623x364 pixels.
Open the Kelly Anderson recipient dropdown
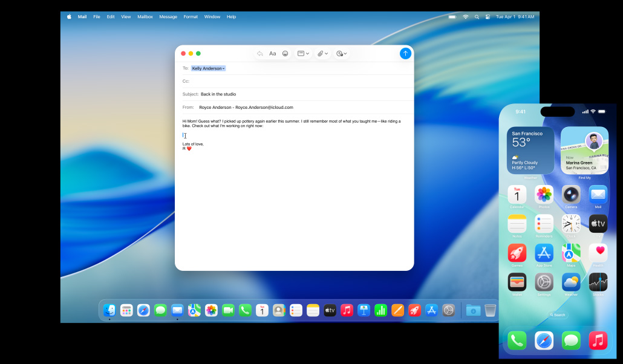pos(208,68)
